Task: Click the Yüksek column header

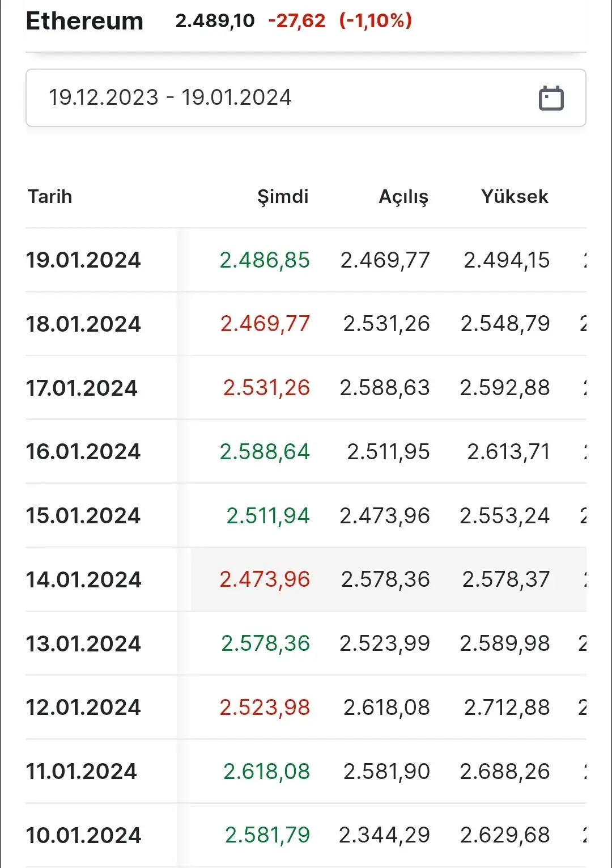Action: tap(515, 197)
